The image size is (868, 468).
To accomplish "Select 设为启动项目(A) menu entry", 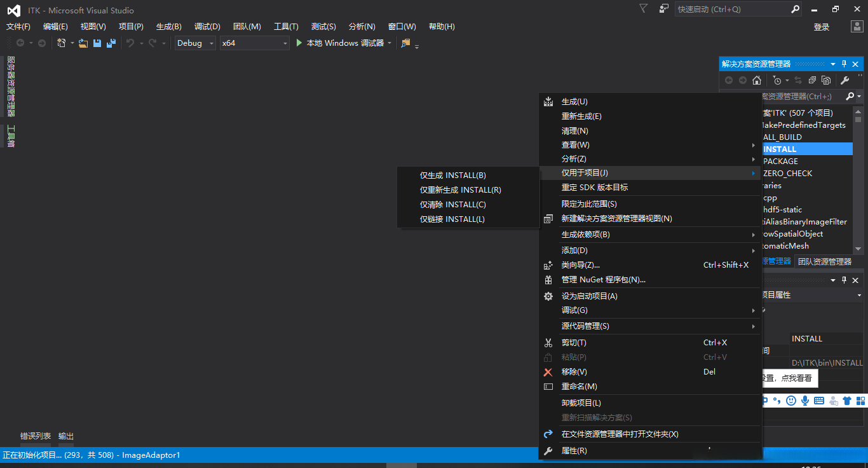I will click(x=650, y=296).
